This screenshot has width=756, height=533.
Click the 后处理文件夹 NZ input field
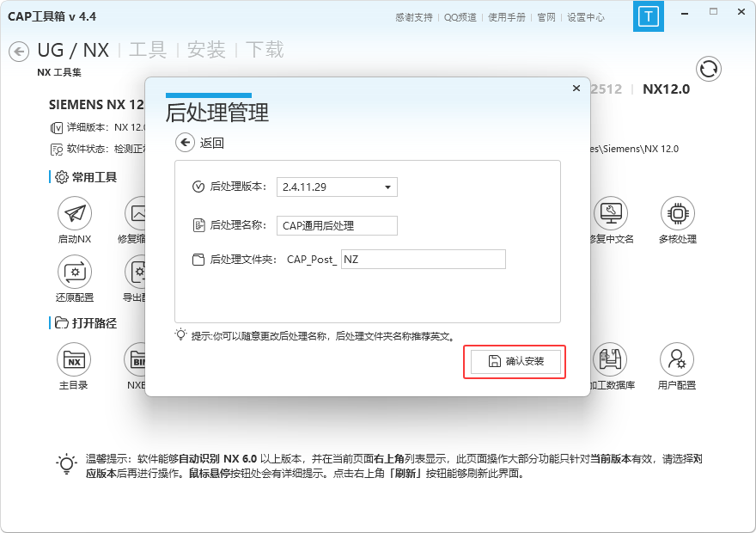coord(423,259)
